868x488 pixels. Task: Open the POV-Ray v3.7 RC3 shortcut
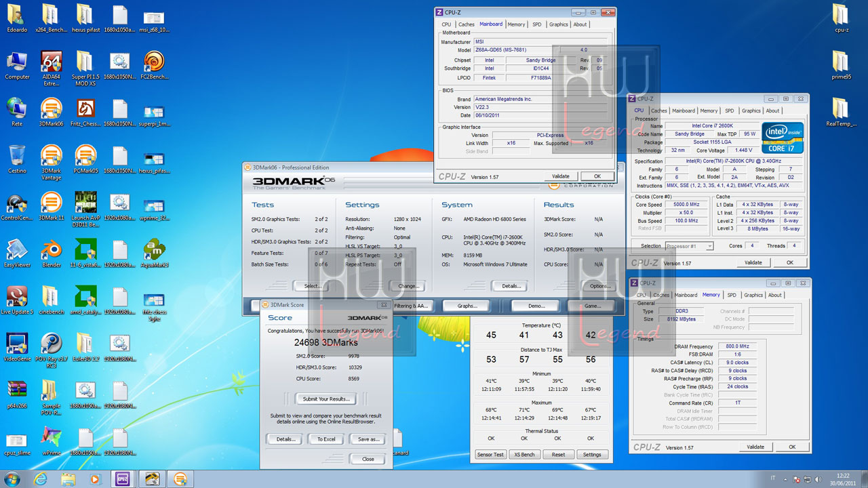[52, 351]
